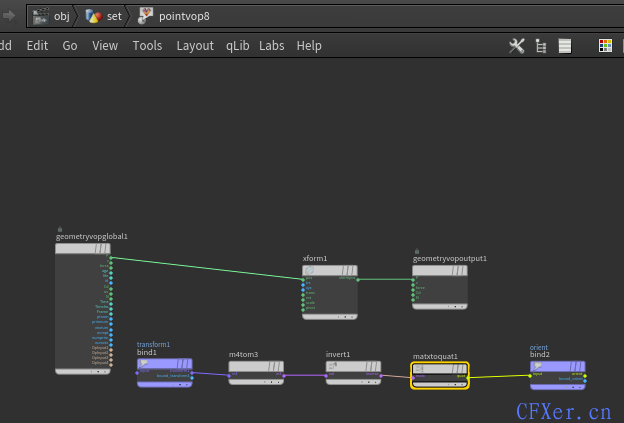Click the invert1 node icon

(333, 367)
